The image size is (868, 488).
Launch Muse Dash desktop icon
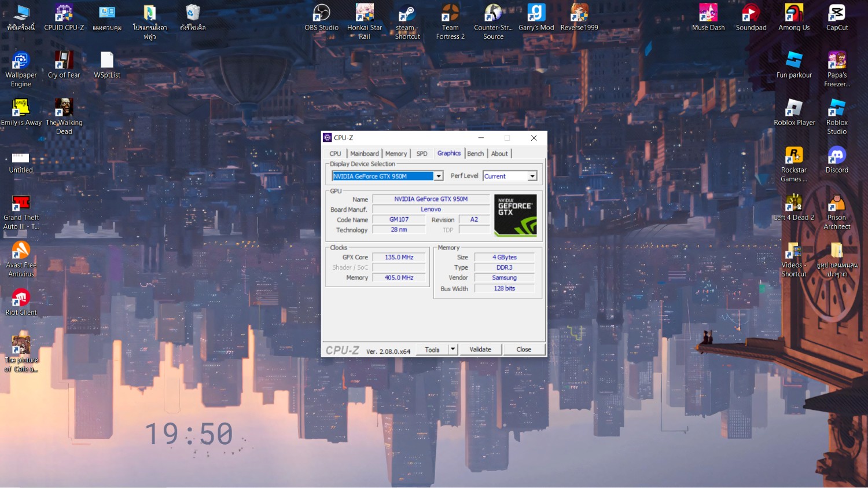point(708,17)
